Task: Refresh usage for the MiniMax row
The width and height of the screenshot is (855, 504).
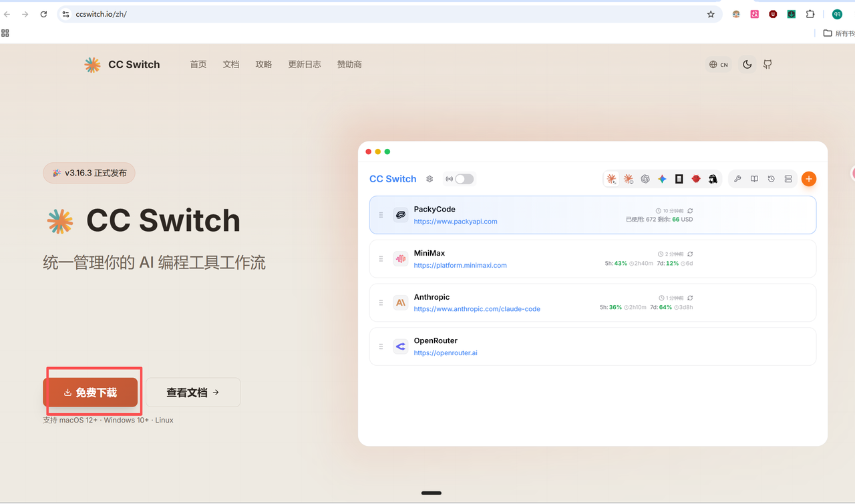Action: (x=690, y=254)
